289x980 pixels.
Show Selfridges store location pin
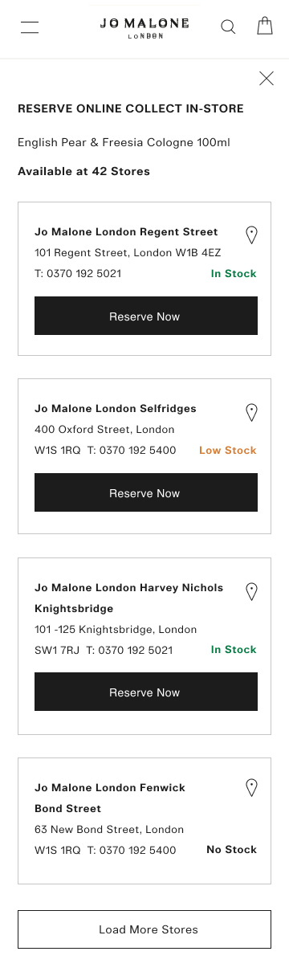(x=251, y=413)
